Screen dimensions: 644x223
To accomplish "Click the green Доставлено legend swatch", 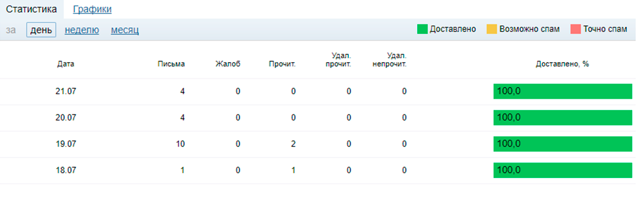I will [422, 29].
